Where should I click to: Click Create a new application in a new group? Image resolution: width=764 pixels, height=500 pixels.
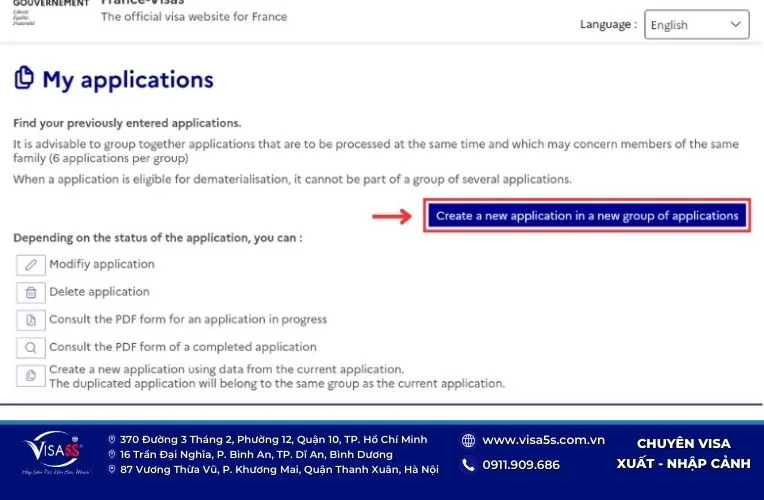[587, 215]
